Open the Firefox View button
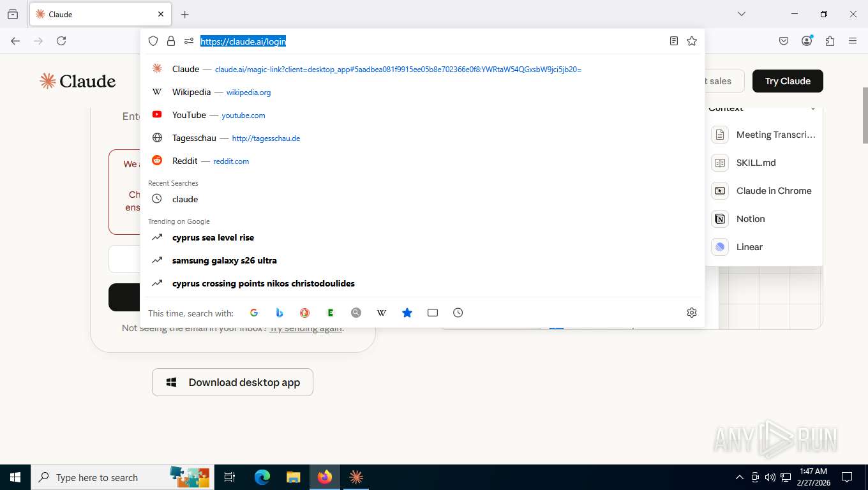Image resolution: width=868 pixels, height=490 pixels. coord(13,14)
